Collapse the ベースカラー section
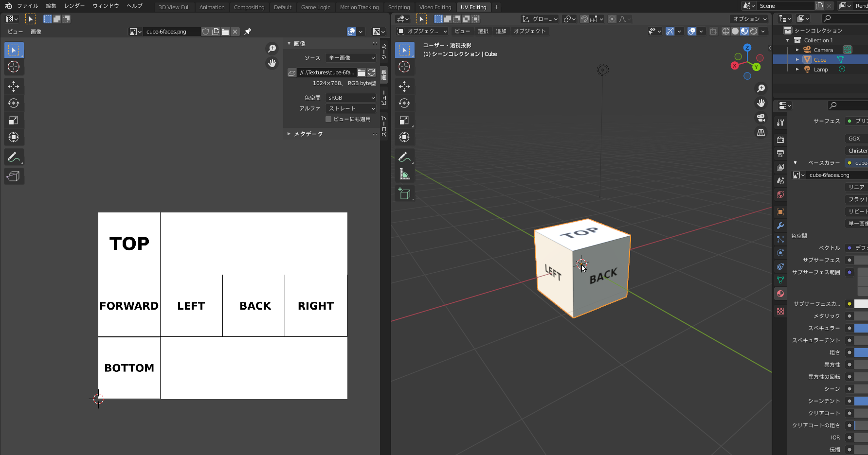 [x=796, y=163]
